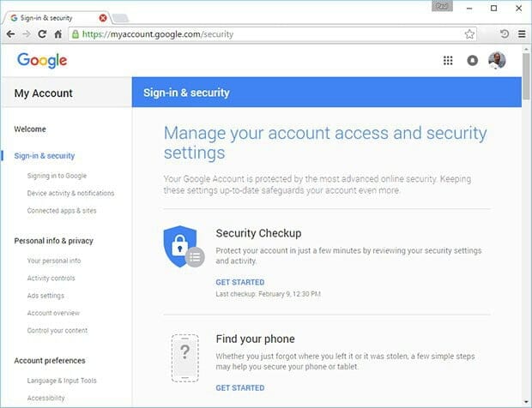Open Google account notifications bell
This screenshot has height=408, width=532.
(472, 61)
